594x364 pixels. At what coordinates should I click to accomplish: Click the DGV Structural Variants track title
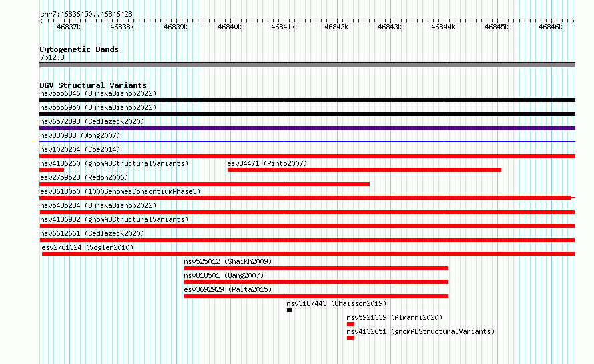[93, 85]
